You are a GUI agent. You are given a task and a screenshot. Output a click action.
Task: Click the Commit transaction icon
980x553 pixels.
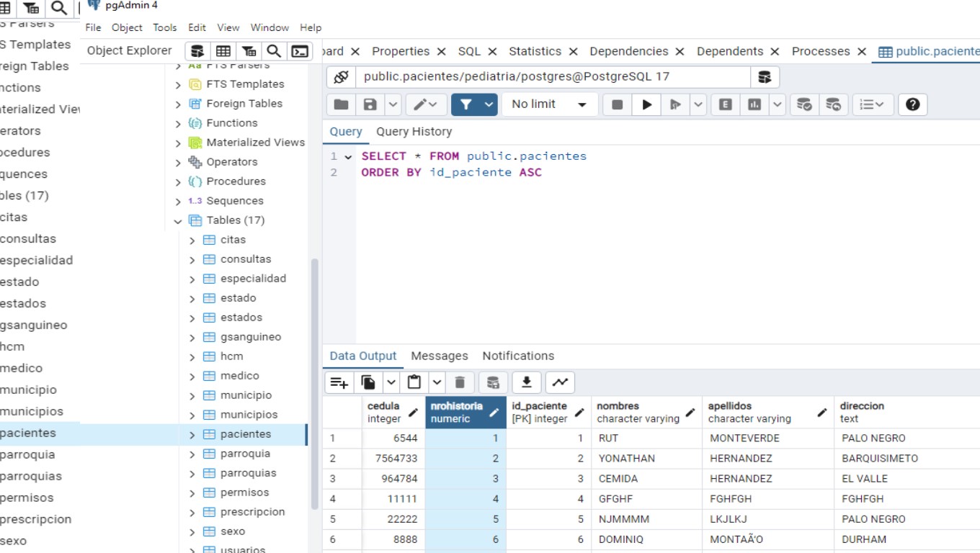(x=803, y=104)
